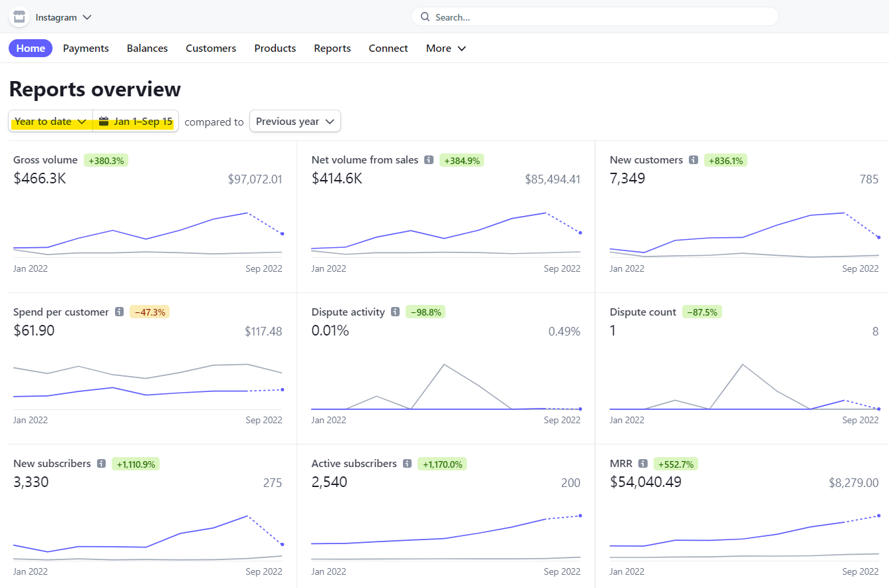This screenshot has width=889, height=588.
Task: Click info icon next to Net volume from sales
Action: (x=429, y=160)
